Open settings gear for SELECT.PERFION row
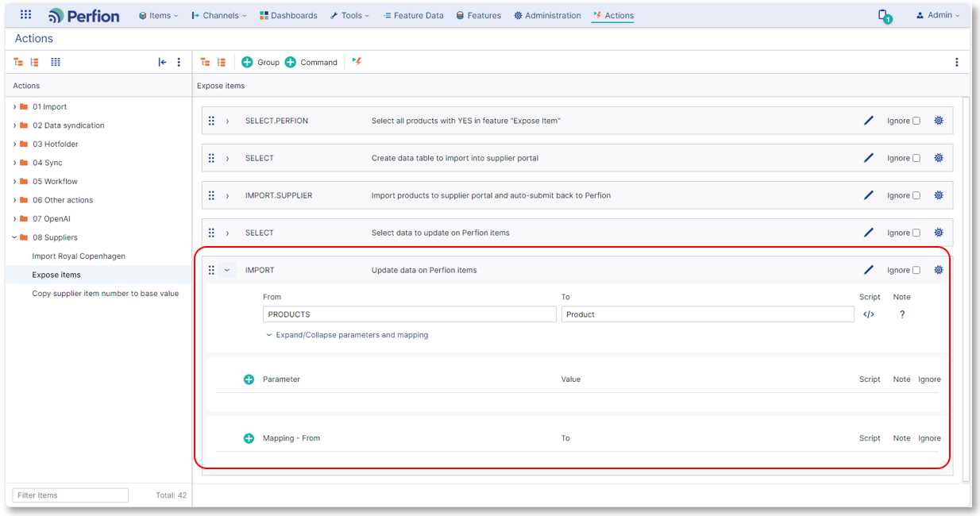The width and height of the screenshot is (980, 516). point(939,121)
